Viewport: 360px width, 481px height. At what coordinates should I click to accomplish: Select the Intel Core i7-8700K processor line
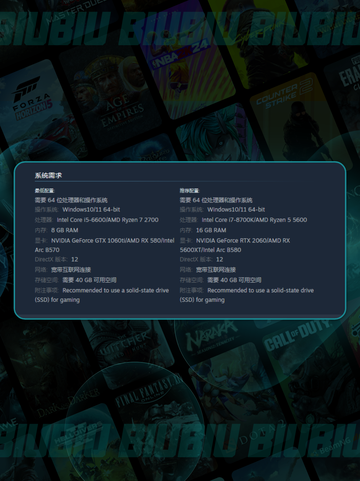pos(243,220)
